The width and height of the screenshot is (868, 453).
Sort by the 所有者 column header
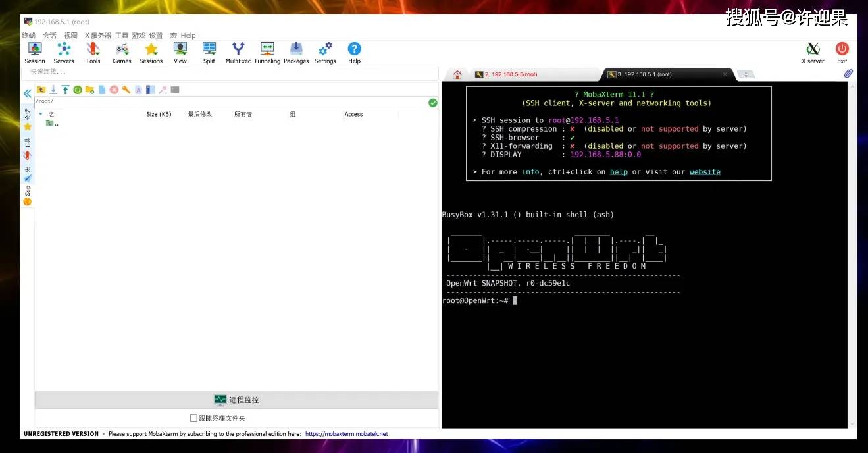pos(243,114)
